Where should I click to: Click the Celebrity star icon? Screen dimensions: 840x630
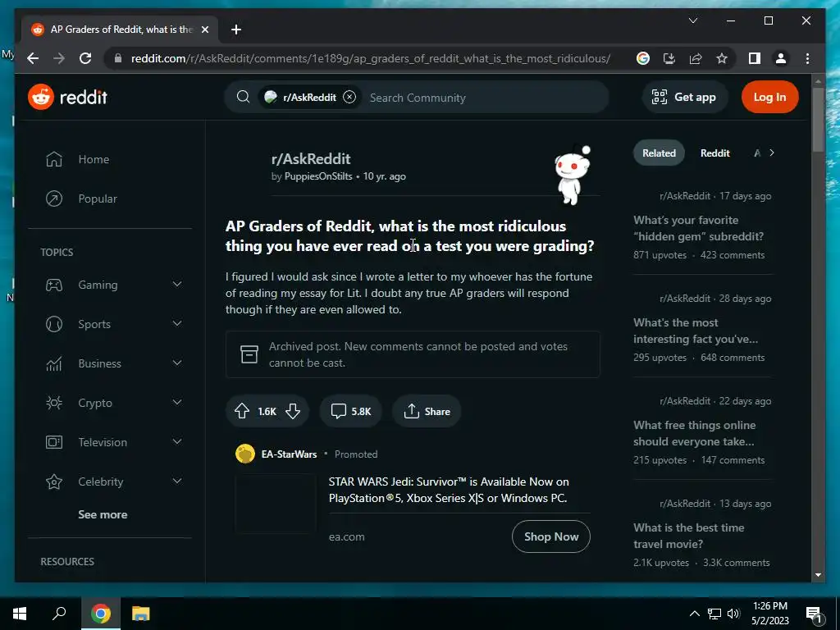click(54, 482)
